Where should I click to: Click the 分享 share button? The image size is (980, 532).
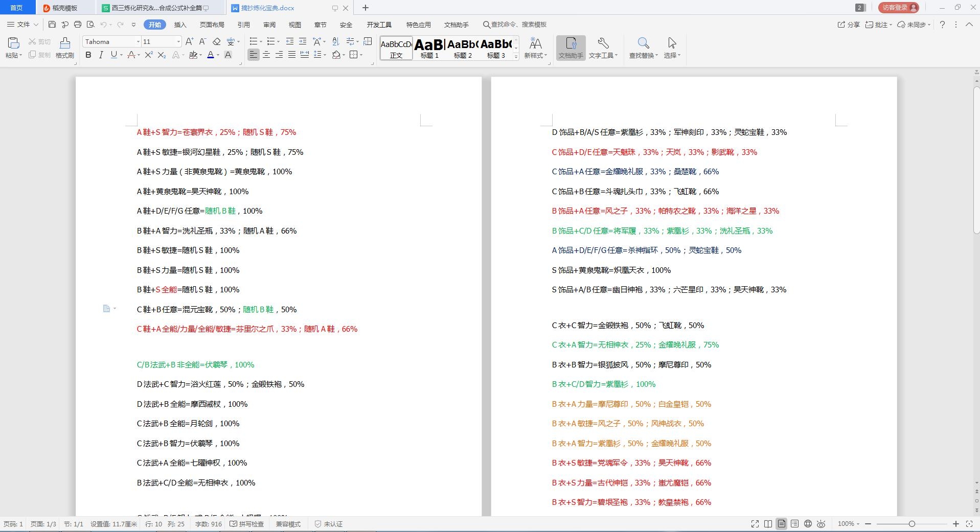(849, 25)
